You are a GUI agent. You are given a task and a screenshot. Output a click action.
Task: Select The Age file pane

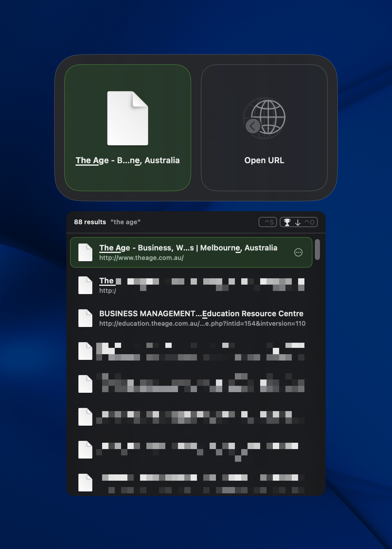click(x=128, y=128)
